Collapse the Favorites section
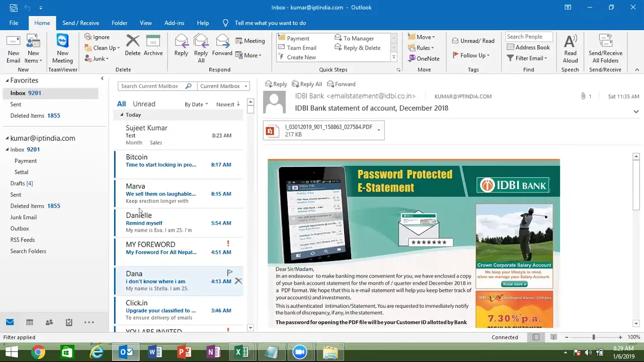The height and width of the screenshot is (362, 644). click(x=7, y=80)
